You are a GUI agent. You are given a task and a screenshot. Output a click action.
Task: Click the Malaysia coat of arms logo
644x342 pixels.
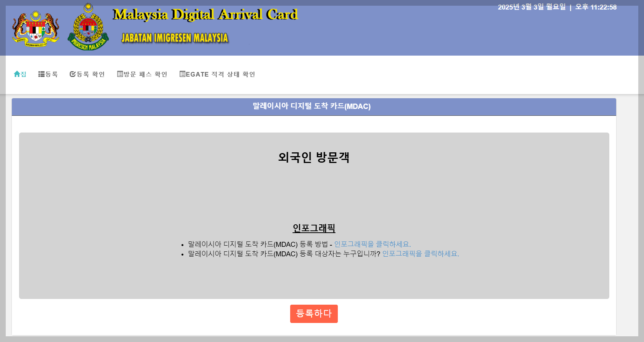point(36,29)
